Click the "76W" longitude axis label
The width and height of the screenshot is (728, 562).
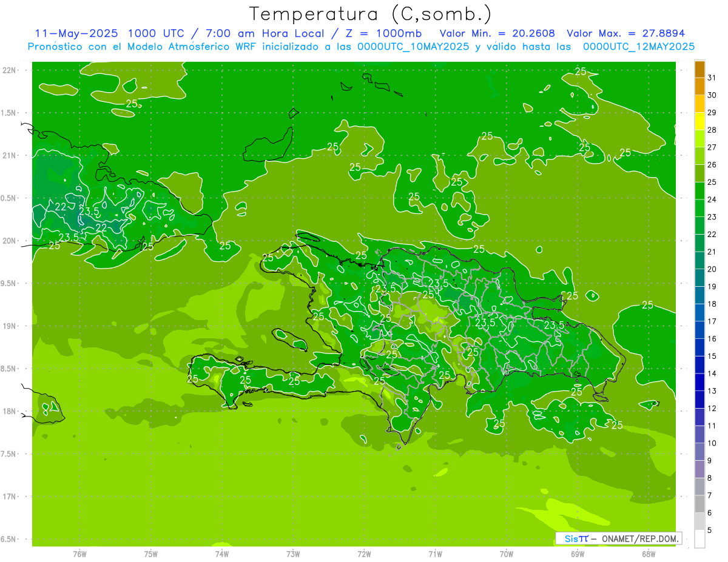79,554
